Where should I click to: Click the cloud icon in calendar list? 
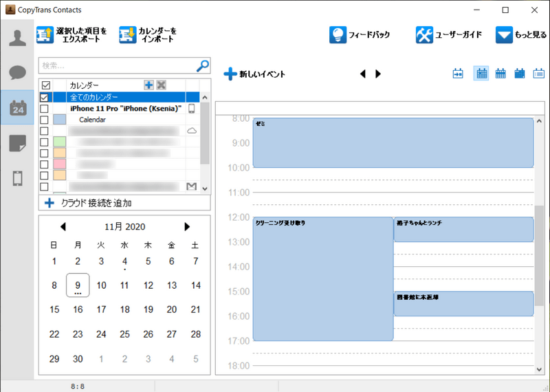coord(192,131)
